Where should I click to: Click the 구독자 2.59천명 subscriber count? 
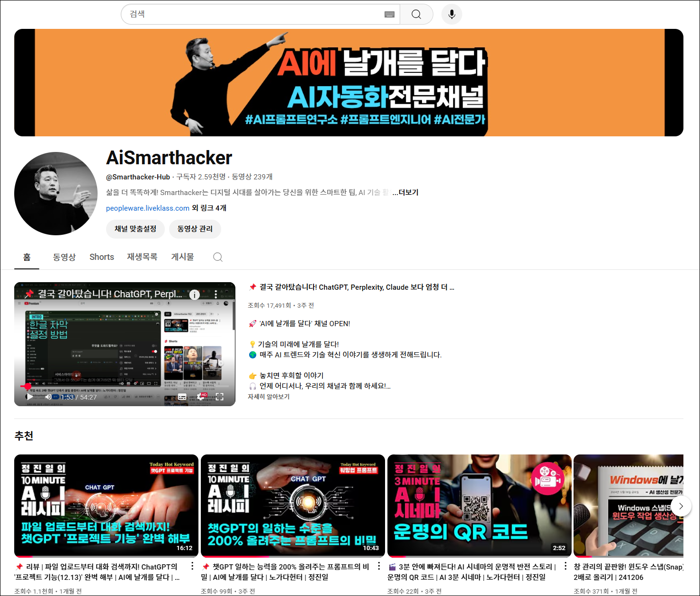(201, 177)
